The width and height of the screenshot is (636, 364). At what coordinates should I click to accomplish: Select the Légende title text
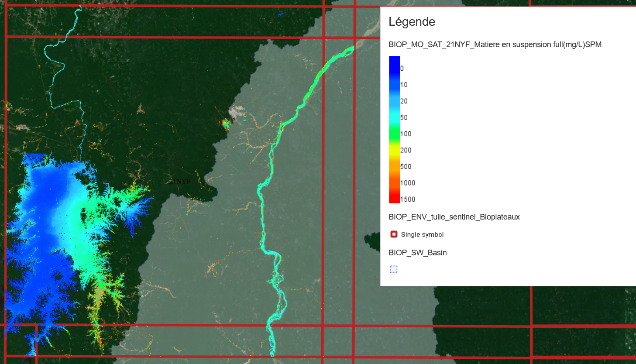(412, 22)
